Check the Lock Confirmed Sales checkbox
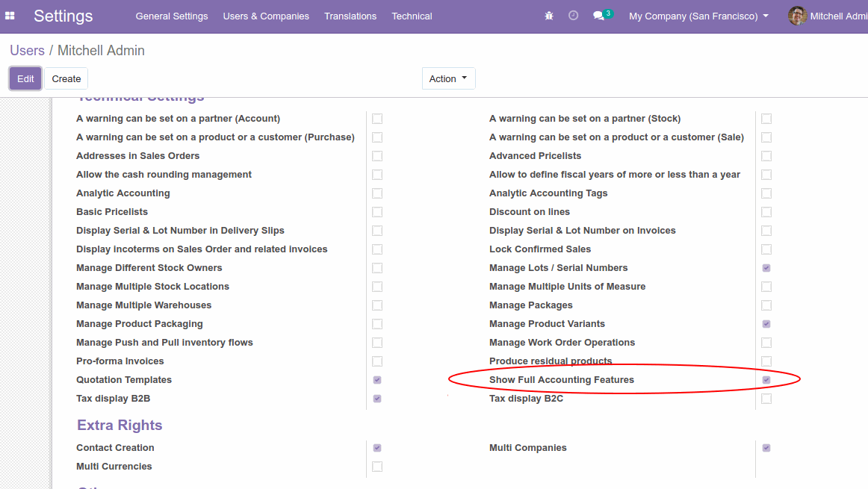868x489 pixels. (766, 249)
